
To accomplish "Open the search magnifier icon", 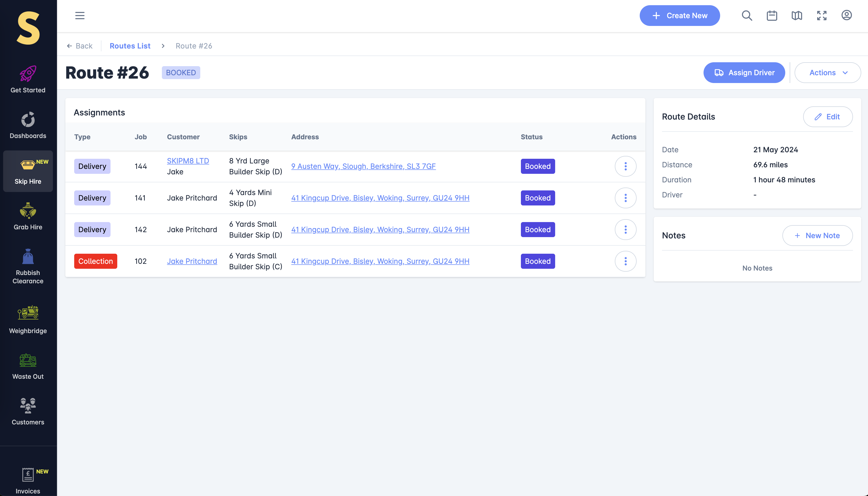I will 747,16.
